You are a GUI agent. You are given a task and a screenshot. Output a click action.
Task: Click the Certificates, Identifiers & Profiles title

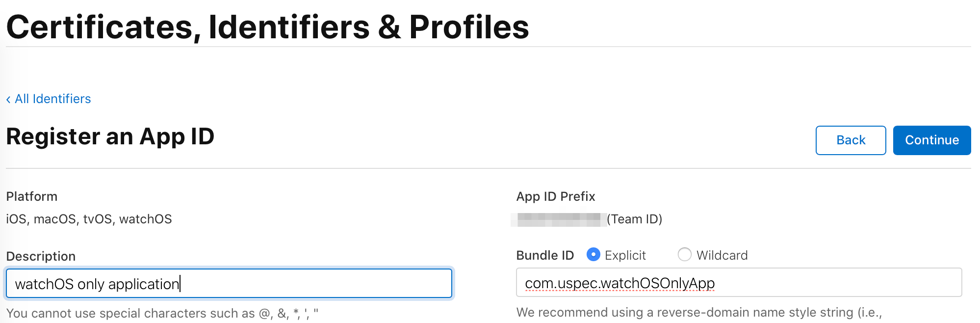[268, 27]
